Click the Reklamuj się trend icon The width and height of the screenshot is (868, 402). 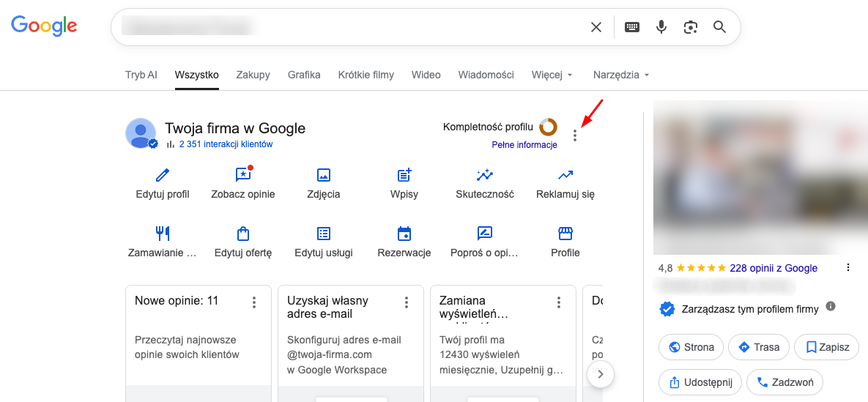[x=565, y=176]
